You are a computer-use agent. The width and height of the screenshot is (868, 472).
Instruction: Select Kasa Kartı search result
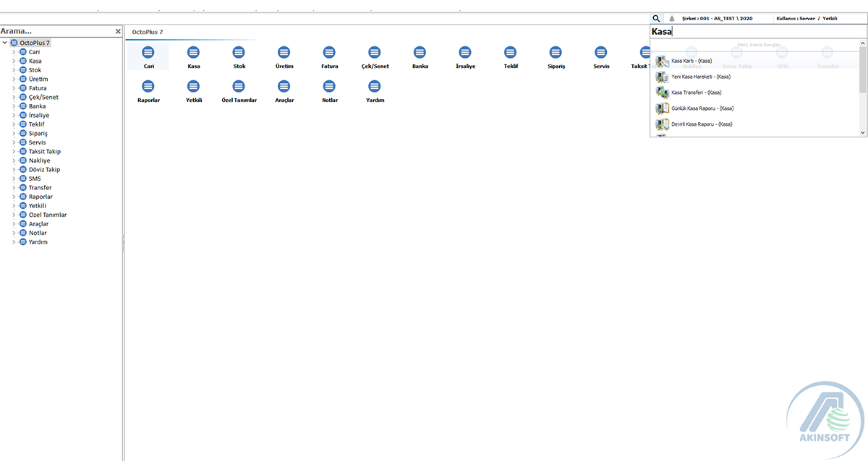click(691, 61)
